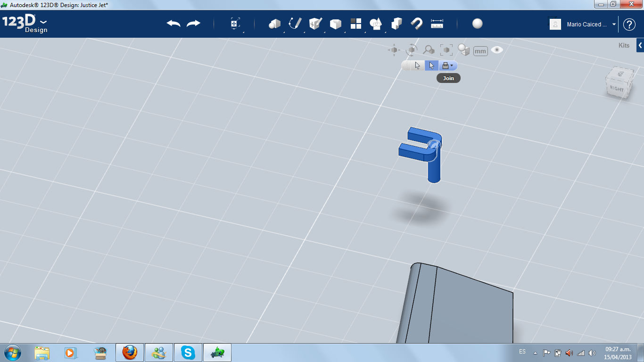This screenshot has height=362, width=644.
Task: Open the Construct tool menu
Action: [315, 24]
